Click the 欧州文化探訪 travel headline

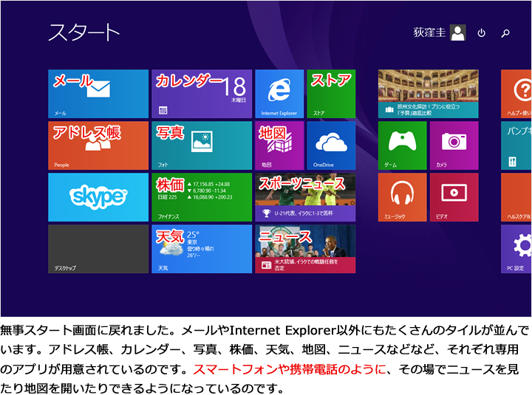click(x=429, y=109)
